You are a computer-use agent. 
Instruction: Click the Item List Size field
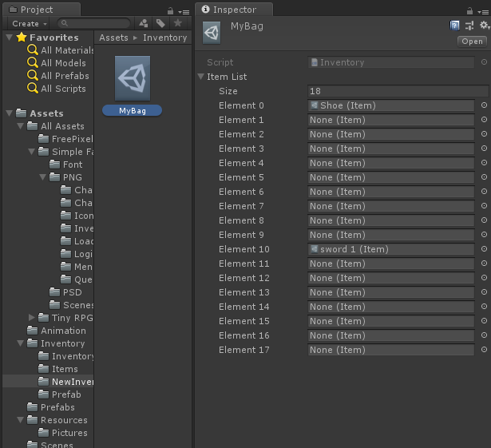click(398, 91)
